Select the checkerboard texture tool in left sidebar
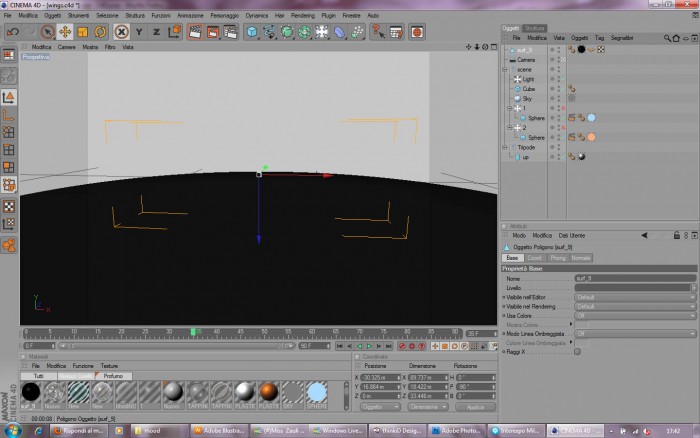This screenshot has width=700, height=438. [x=8, y=206]
